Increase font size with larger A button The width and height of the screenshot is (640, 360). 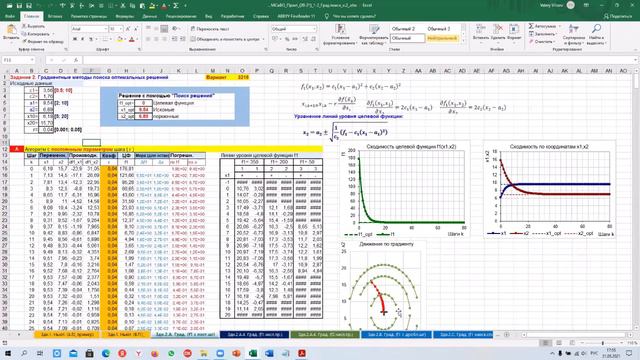128,29
